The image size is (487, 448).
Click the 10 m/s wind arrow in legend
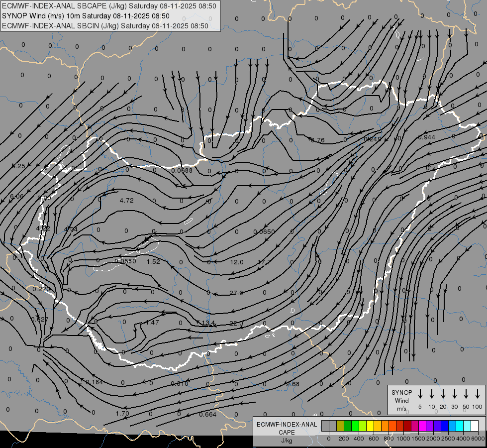[x=431, y=394]
